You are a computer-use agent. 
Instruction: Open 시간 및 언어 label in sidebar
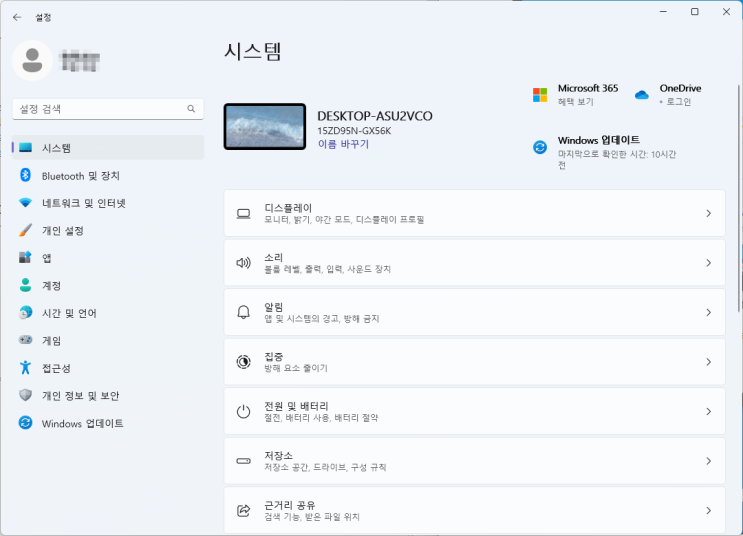(69, 313)
